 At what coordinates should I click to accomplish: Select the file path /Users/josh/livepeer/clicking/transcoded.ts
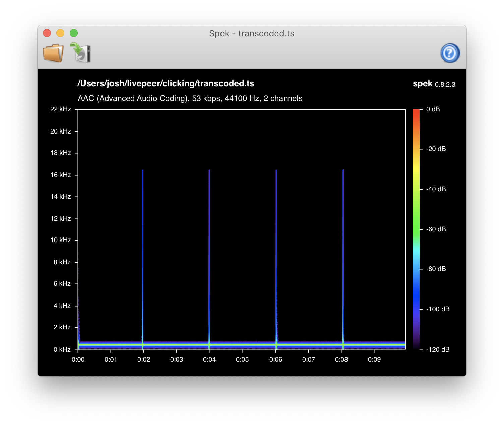(166, 84)
